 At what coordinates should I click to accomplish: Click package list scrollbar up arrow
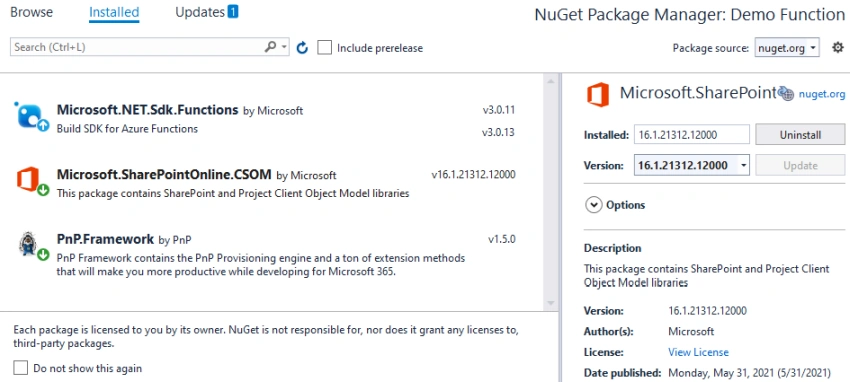(x=551, y=81)
